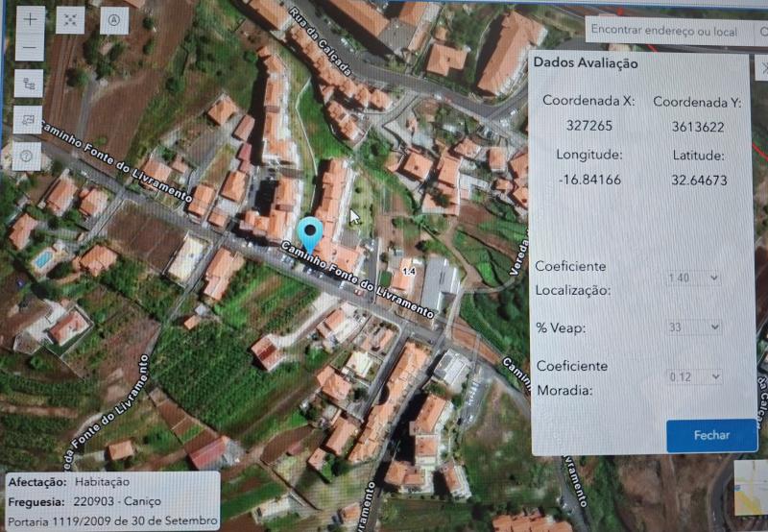Click the Rua da Calçada street label
Image resolution: width=768 pixels, height=532 pixels.
coord(321,41)
